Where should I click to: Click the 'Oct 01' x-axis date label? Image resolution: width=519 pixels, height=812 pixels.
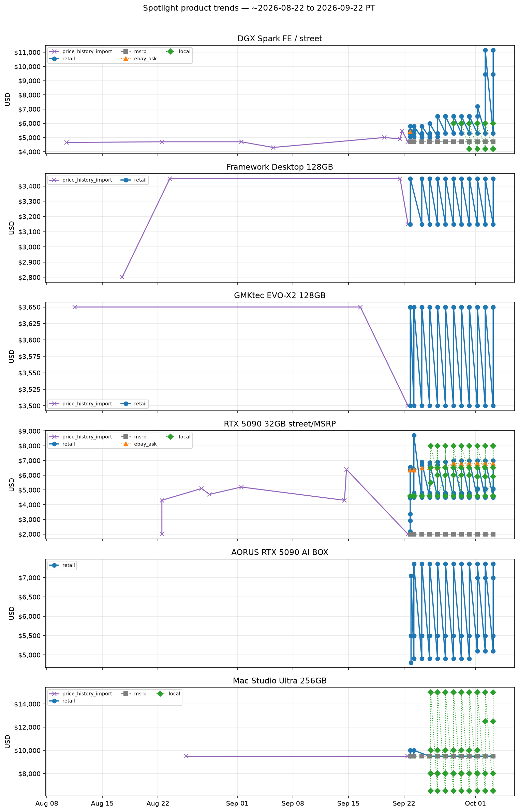click(475, 803)
